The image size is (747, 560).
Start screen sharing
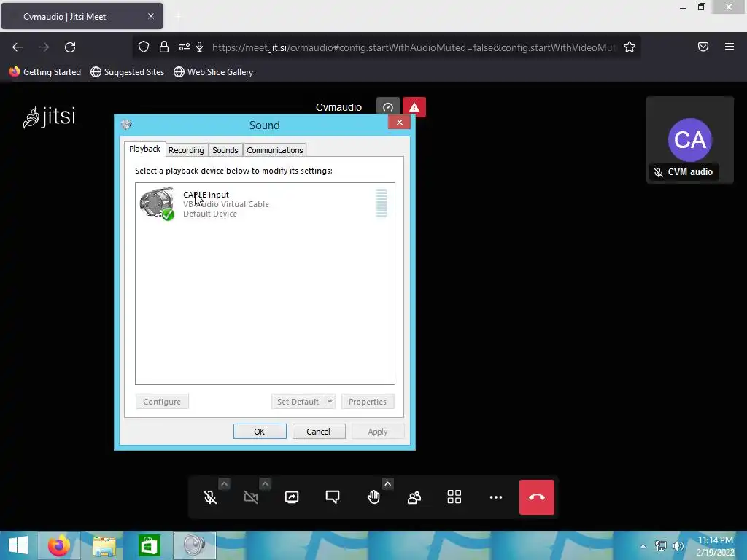[x=292, y=497]
